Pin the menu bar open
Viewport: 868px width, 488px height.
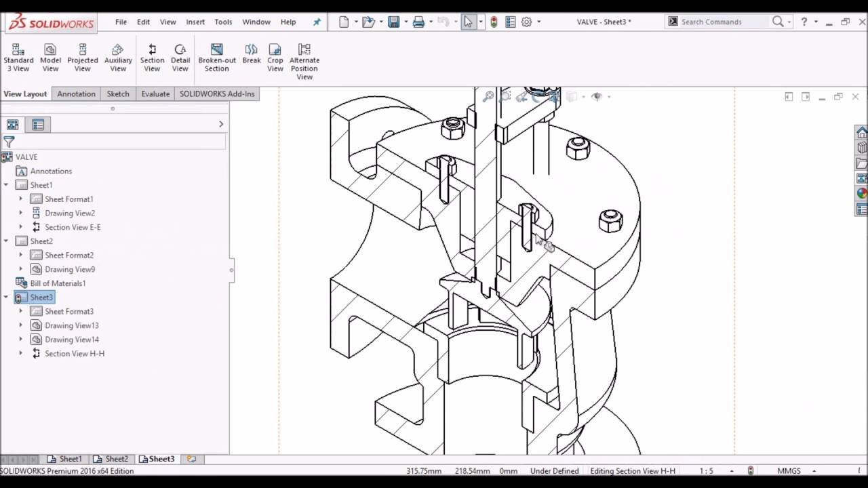[317, 22]
